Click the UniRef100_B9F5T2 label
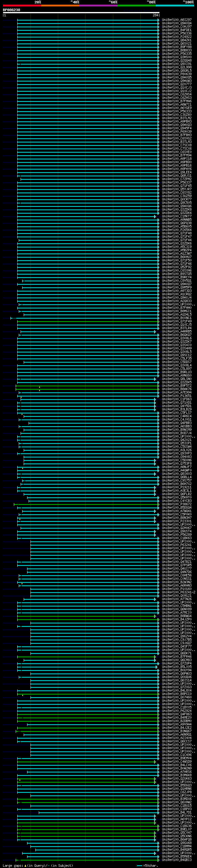The image size is (197, 868). coord(176,386)
